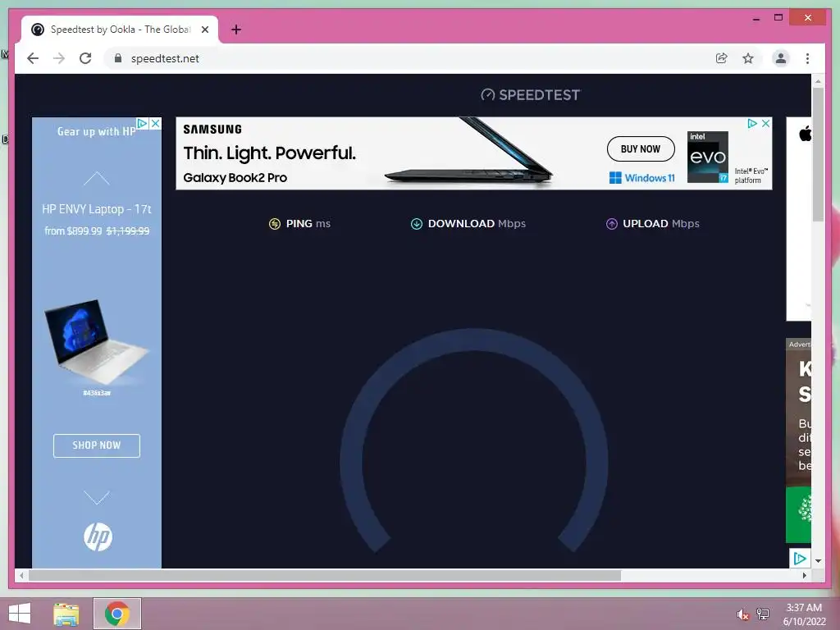Open File Explorer from the taskbar
The width and height of the screenshot is (840, 630).
point(66,614)
